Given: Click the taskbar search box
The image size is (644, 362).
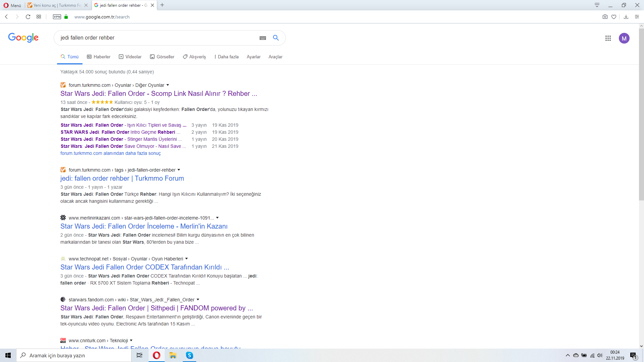Looking at the screenshot, I should (x=74, y=355).
